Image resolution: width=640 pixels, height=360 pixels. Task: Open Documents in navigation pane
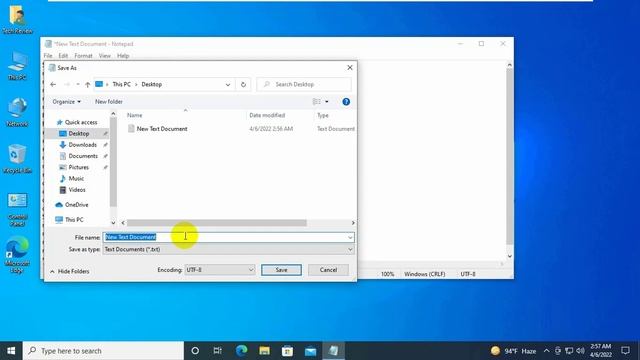pyautogui.click(x=83, y=156)
